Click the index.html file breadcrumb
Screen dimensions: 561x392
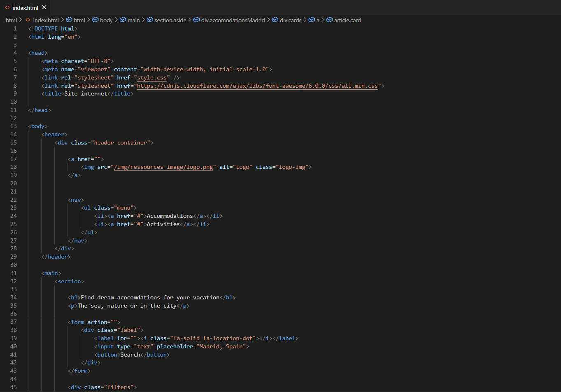point(46,20)
